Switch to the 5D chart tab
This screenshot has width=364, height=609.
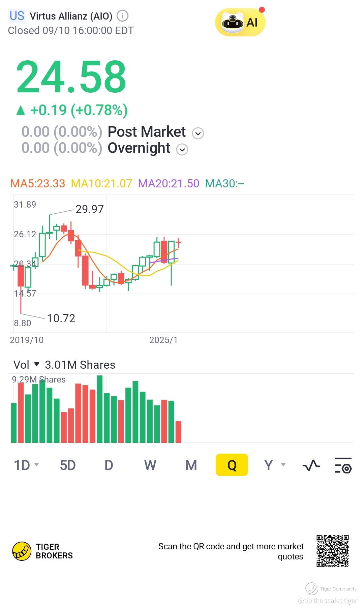[x=68, y=465]
